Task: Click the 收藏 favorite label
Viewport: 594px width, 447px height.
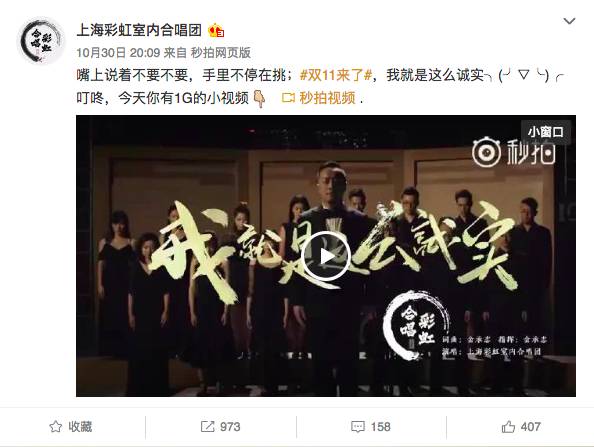Action: point(80,427)
